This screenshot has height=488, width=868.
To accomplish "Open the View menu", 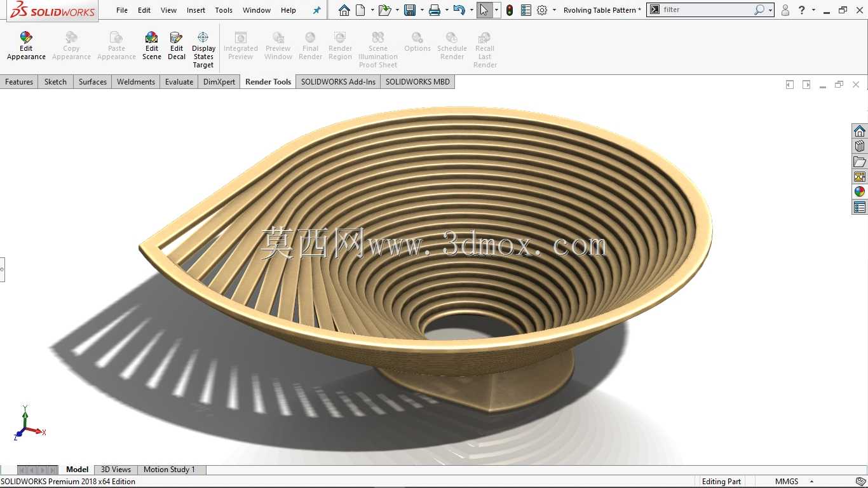I will [x=169, y=10].
